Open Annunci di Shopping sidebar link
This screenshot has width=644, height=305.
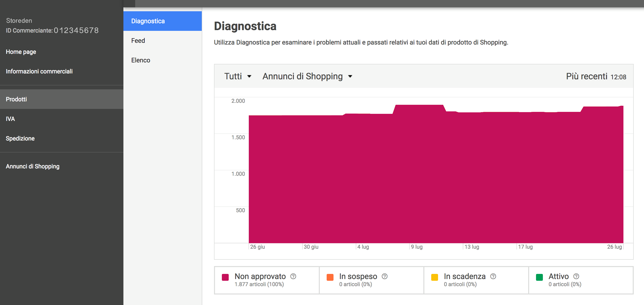click(33, 166)
